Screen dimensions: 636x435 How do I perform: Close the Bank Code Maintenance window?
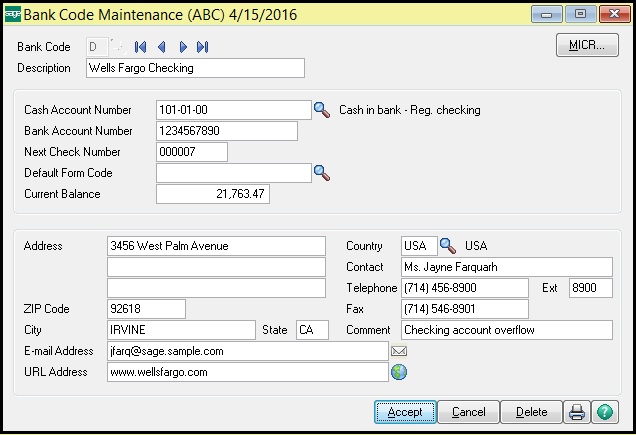[614, 15]
